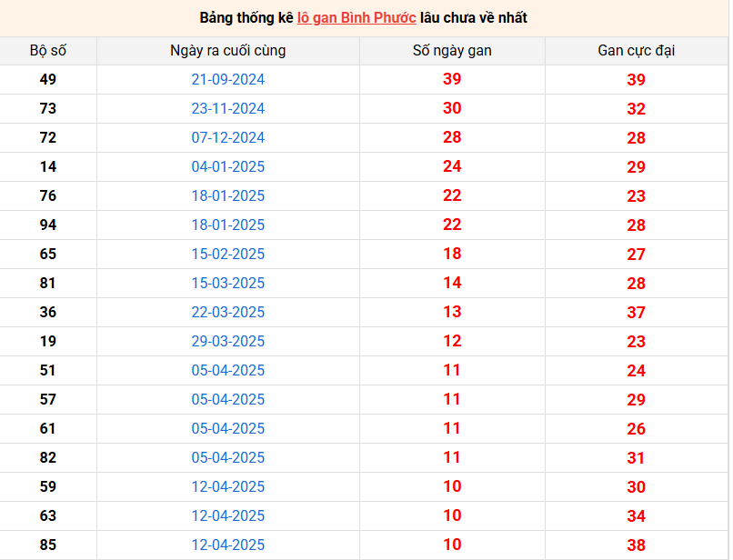Screen dimensions: 733x560
Task: Select the 'Số ngày gan' column header
Action: [452, 51]
